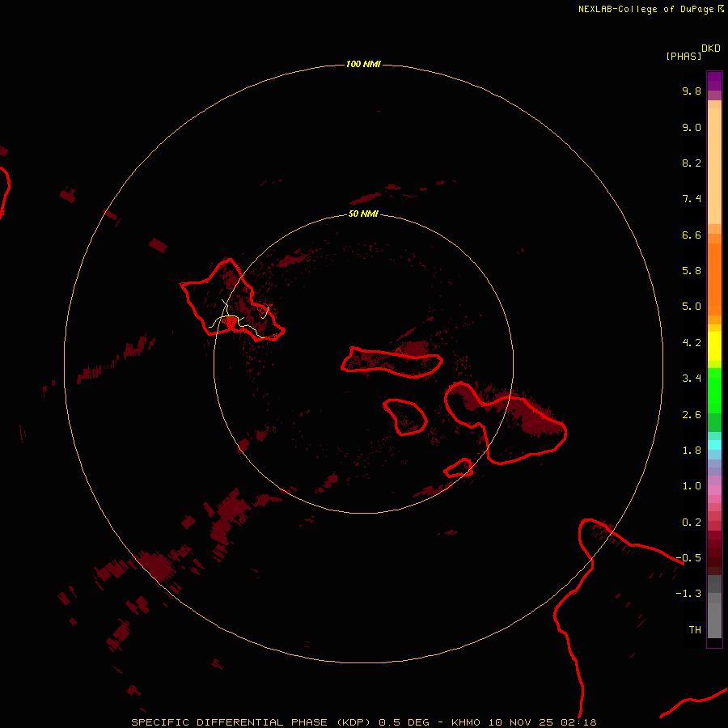The height and width of the screenshot is (728, 728).
Task: Click the 9.0 color scale value
Action: coord(692,127)
